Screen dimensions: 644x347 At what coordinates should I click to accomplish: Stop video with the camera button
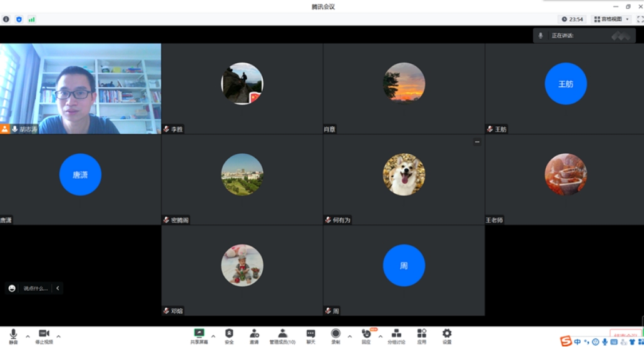tap(44, 335)
